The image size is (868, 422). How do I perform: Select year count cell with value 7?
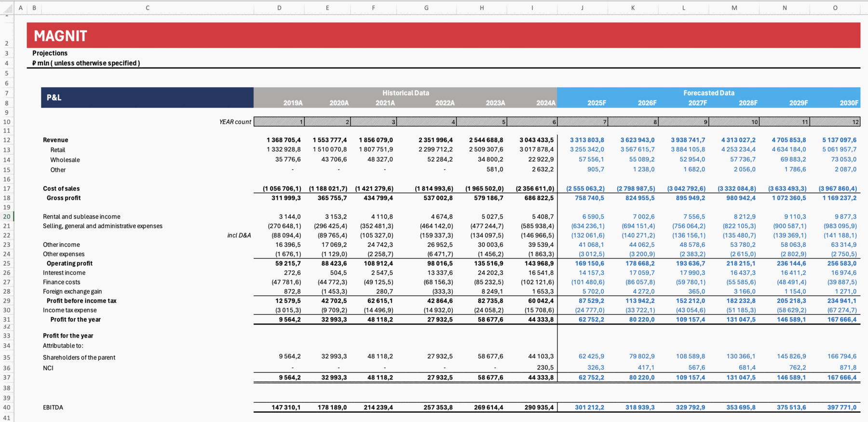583,122
